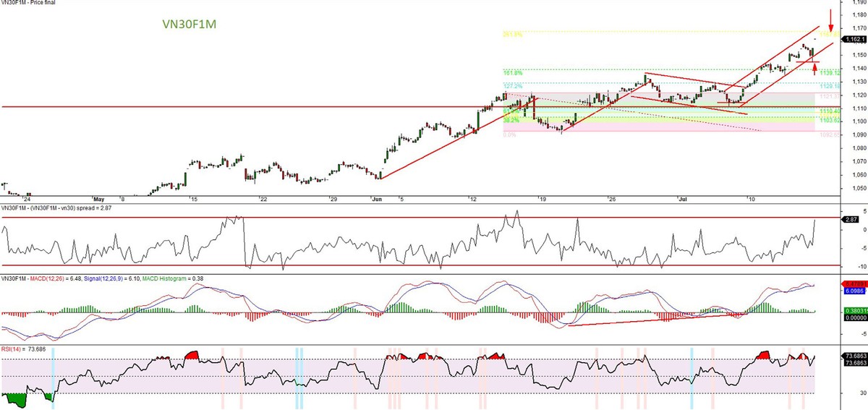Click the blue 6.0986 signal value tag
Viewport: 868px width, 410px height.
(854, 289)
